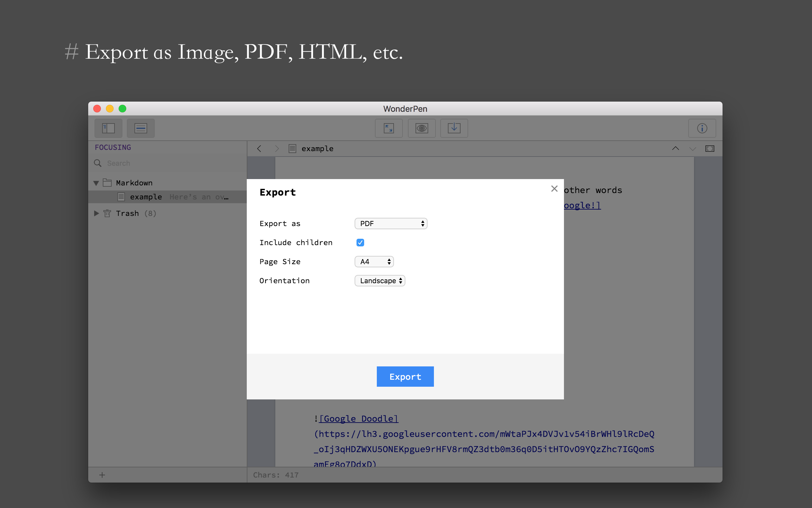Select the example document in sidebar

pos(167,197)
